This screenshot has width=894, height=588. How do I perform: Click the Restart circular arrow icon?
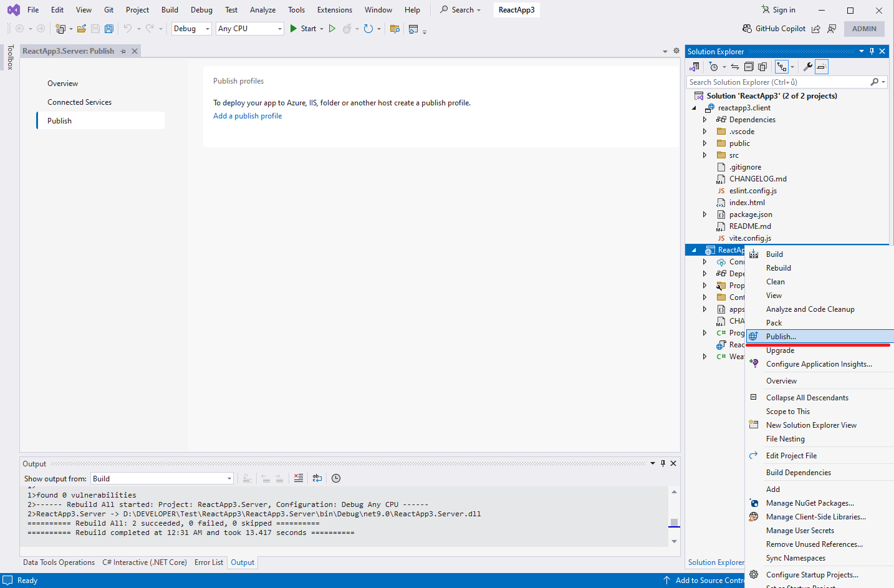click(368, 29)
